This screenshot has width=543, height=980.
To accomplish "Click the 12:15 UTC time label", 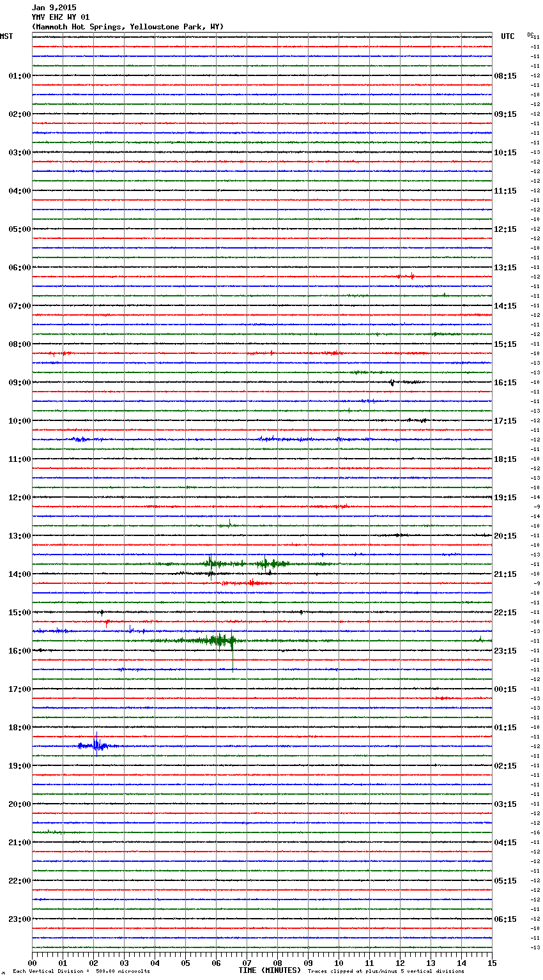I will 505,229.
